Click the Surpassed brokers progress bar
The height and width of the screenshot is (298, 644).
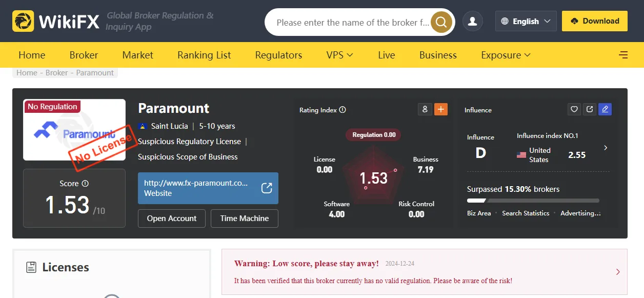pyautogui.click(x=533, y=201)
